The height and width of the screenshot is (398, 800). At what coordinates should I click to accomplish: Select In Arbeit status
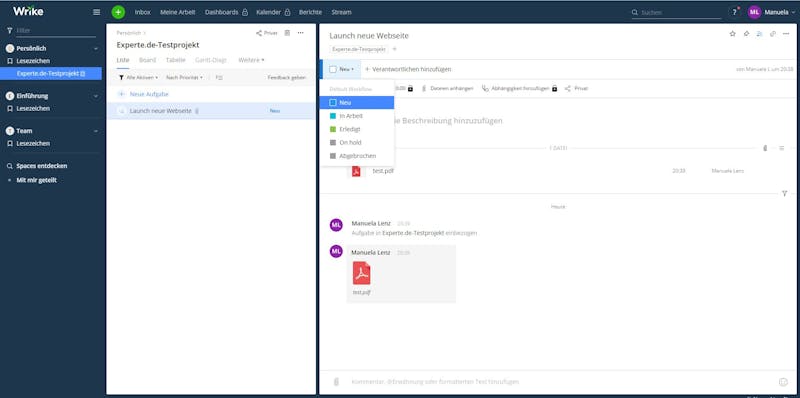[x=357, y=116]
